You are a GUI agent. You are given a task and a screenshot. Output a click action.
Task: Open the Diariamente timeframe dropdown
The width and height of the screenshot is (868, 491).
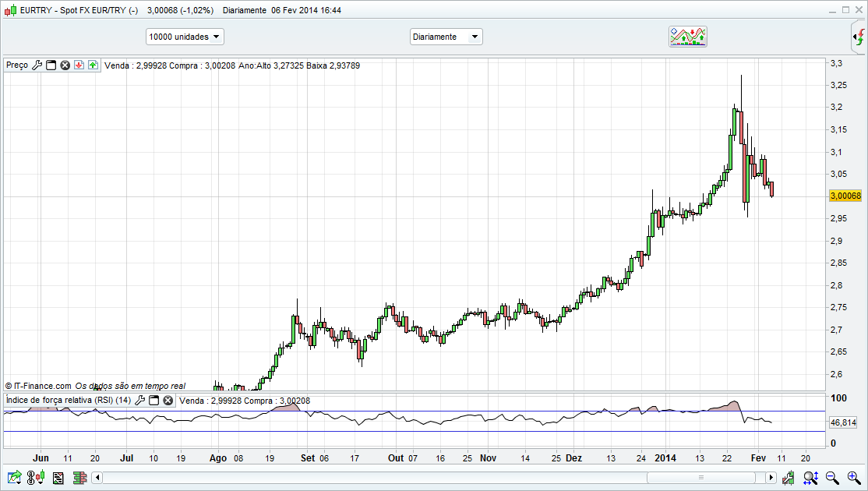pyautogui.click(x=446, y=37)
